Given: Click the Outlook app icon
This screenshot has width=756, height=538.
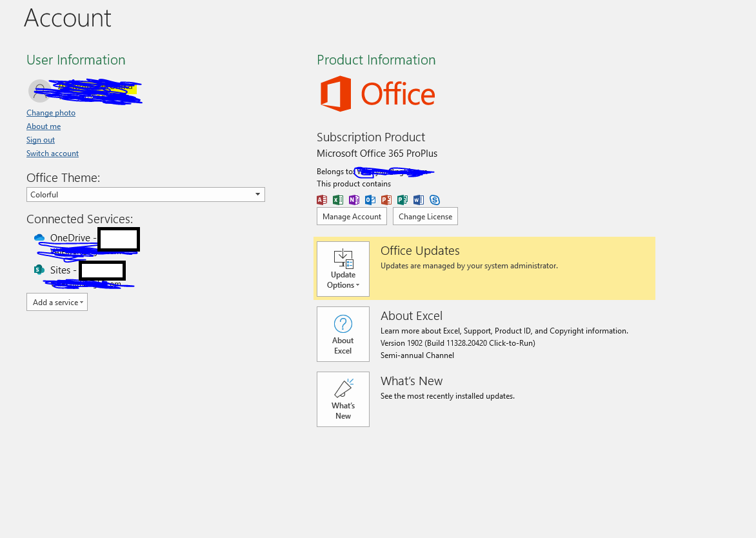Looking at the screenshot, I should tap(370, 200).
